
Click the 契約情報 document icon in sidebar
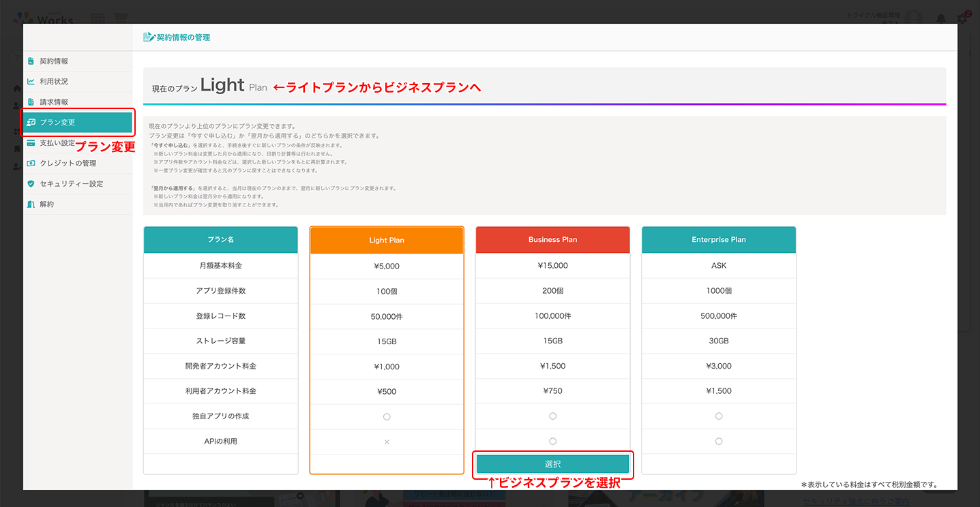pos(31,61)
